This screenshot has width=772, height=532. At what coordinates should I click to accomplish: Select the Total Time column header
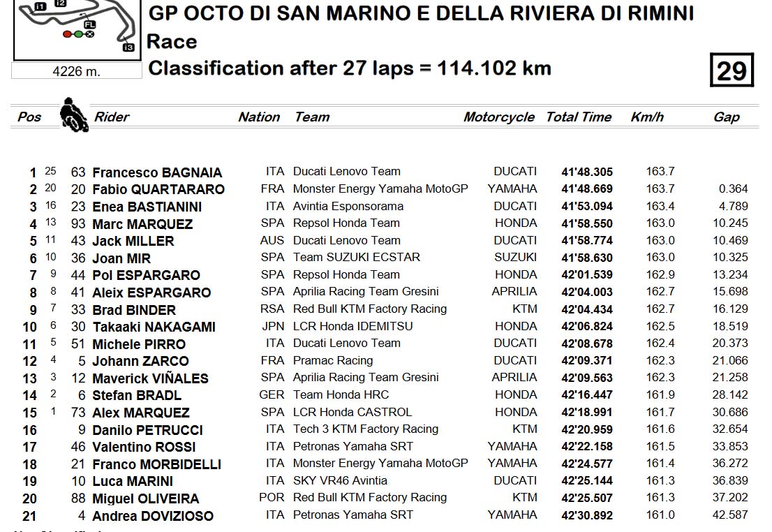point(579,117)
